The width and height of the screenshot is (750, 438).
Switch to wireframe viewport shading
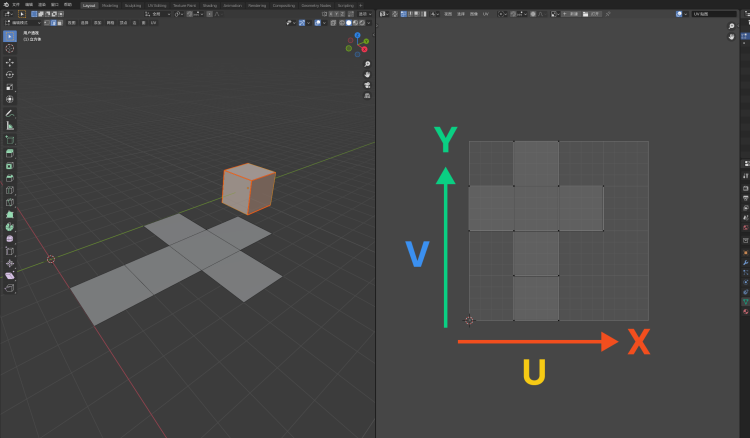tap(342, 22)
